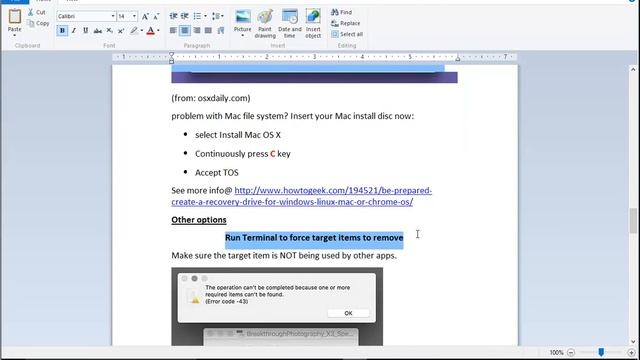Click the text (from: osxdaily.com)

[211, 98]
